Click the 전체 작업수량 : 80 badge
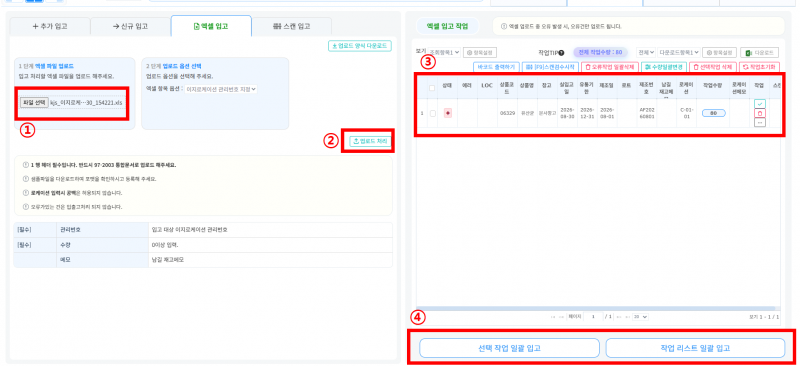 pos(601,52)
